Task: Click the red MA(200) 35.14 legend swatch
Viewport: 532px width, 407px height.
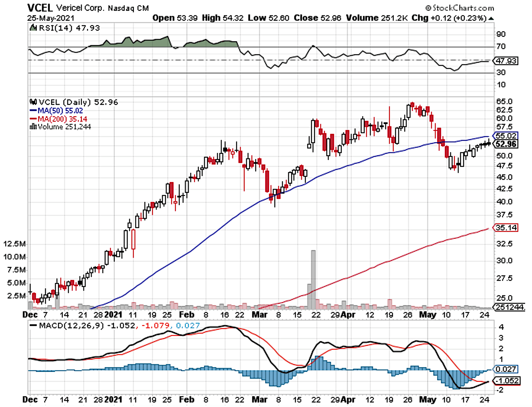Action: (x=33, y=119)
